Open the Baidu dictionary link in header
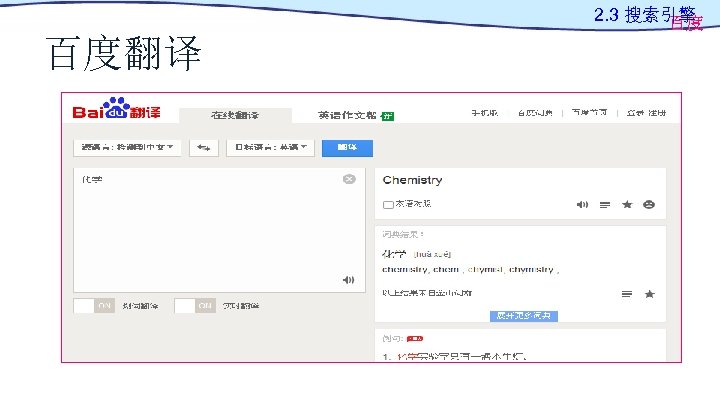 coord(535,112)
